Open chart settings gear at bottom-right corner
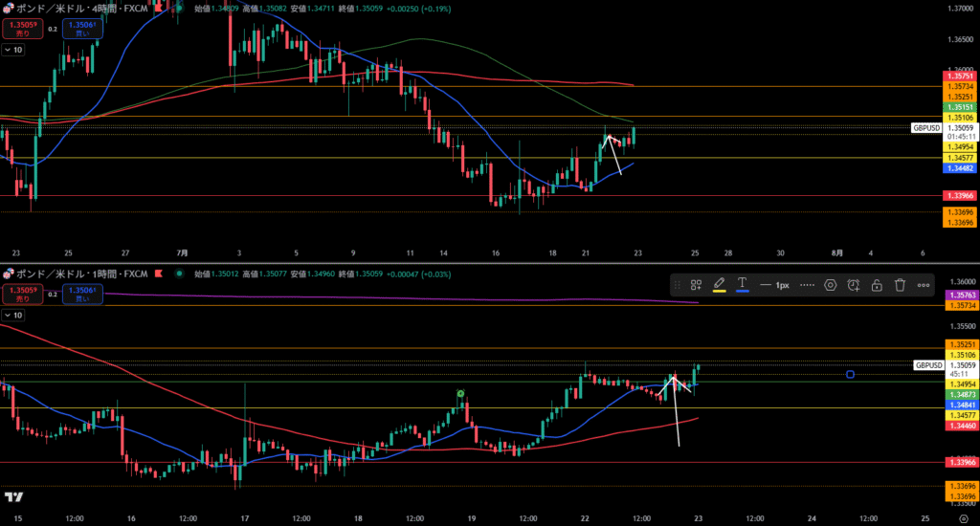980x526 pixels. [x=963, y=518]
